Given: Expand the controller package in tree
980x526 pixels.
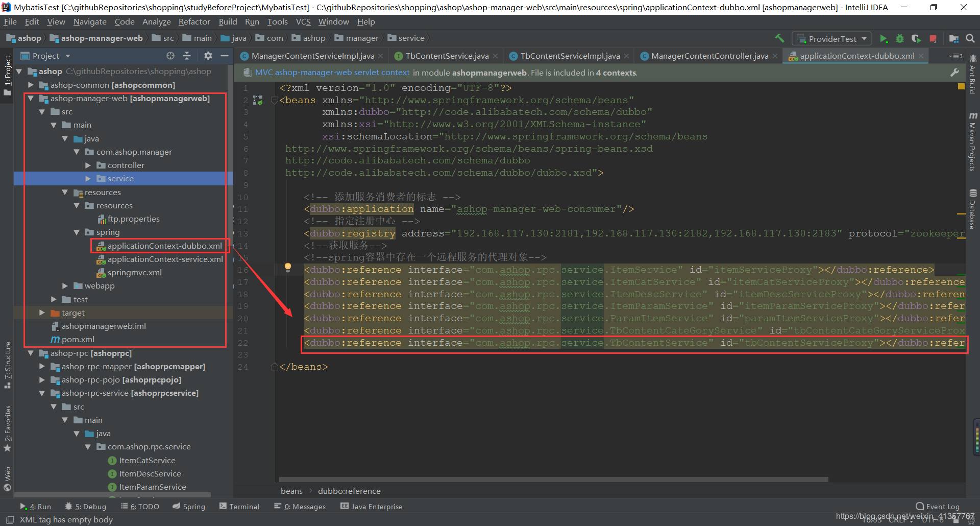Looking at the screenshot, I should (88, 165).
